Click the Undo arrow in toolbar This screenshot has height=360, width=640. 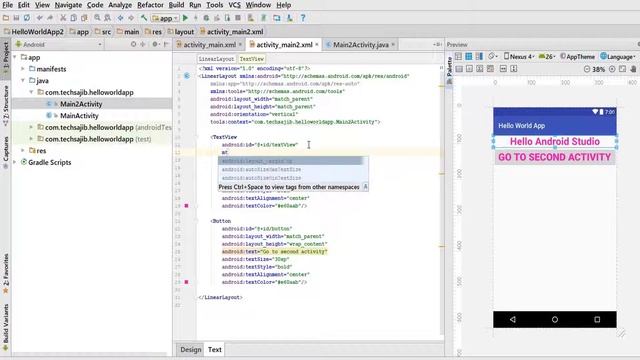coord(40,18)
